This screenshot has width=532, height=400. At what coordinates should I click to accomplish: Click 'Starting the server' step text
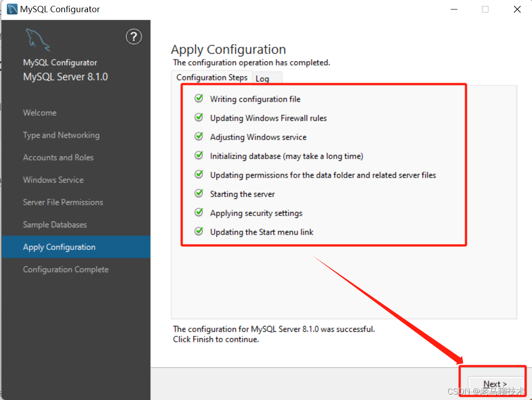[242, 194]
